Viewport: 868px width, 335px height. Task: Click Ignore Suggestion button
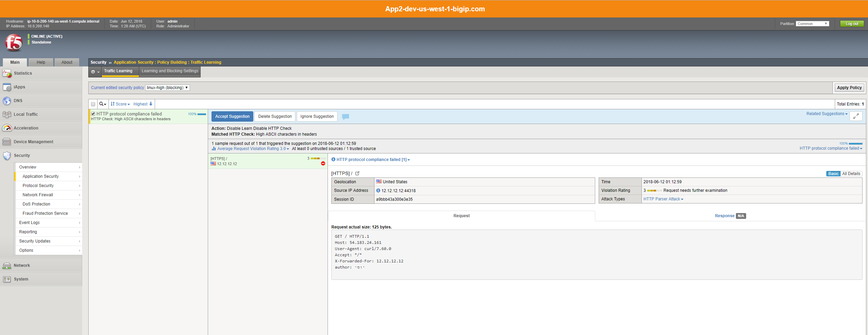click(317, 116)
